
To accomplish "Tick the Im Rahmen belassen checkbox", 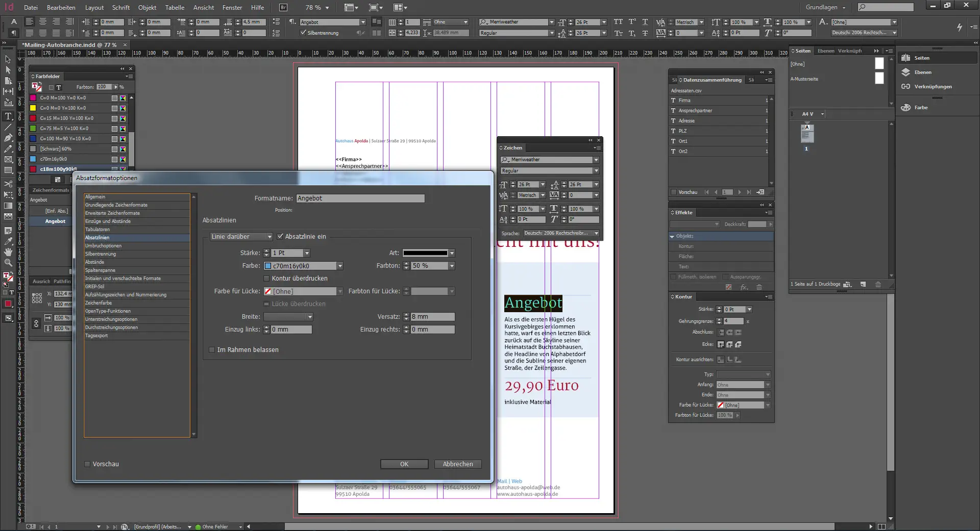I will (212, 350).
